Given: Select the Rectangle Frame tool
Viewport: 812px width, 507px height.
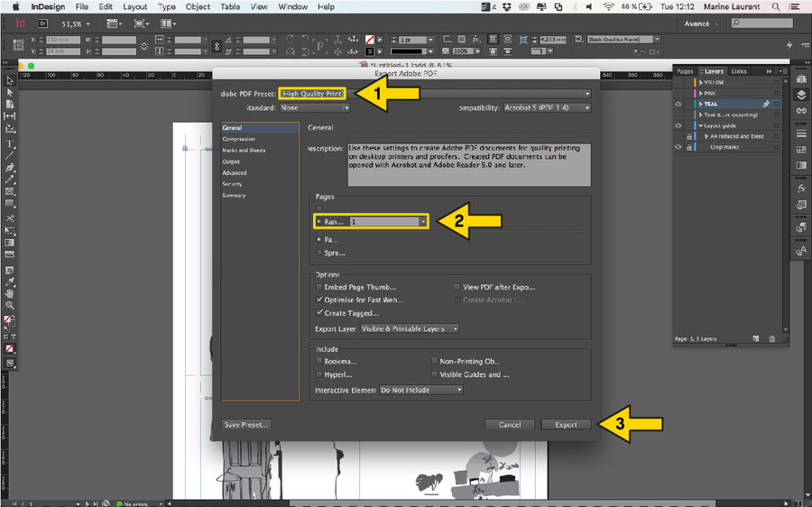Looking at the screenshot, I should point(9,191).
